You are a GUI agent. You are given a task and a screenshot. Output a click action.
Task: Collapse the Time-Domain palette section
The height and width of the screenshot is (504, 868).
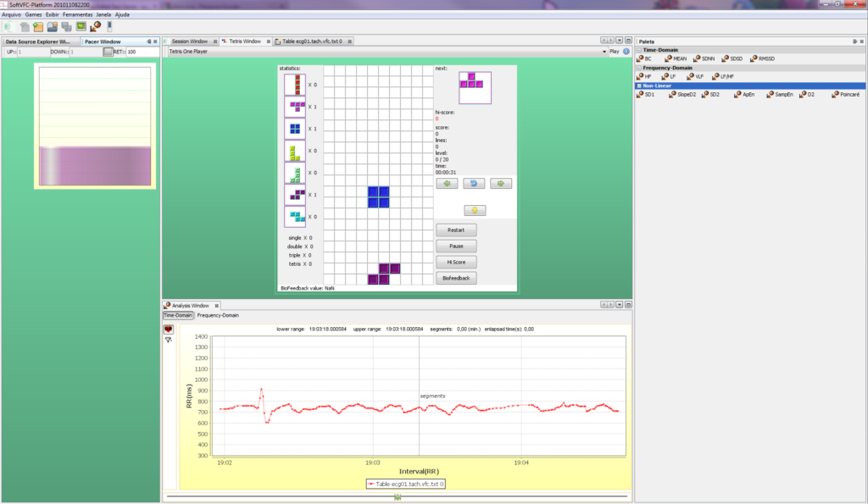[x=640, y=50]
